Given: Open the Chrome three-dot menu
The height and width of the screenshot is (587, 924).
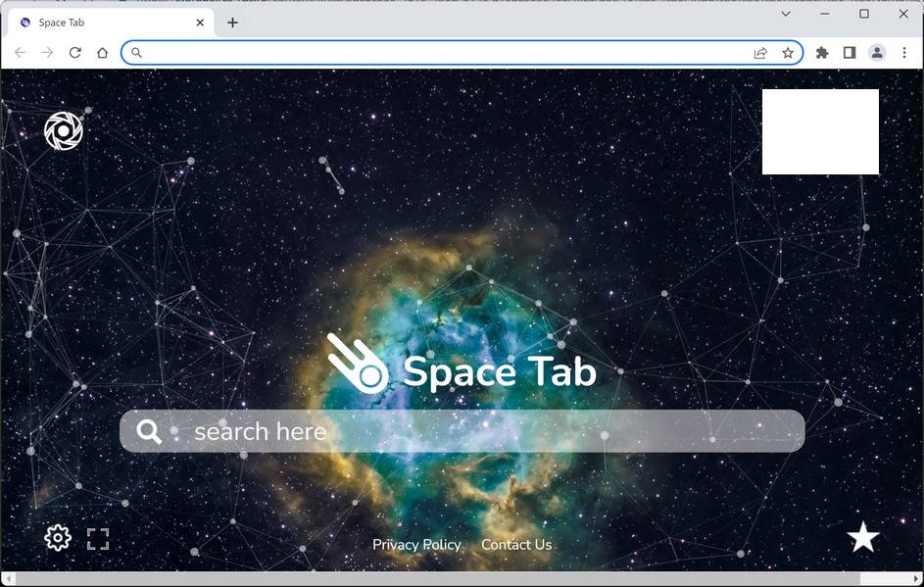Looking at the screenshot, I should 904,53.
